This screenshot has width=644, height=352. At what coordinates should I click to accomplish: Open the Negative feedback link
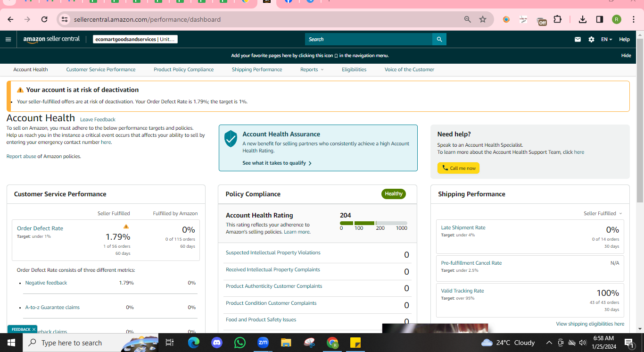pyautogui.click(x=46, y=283)
